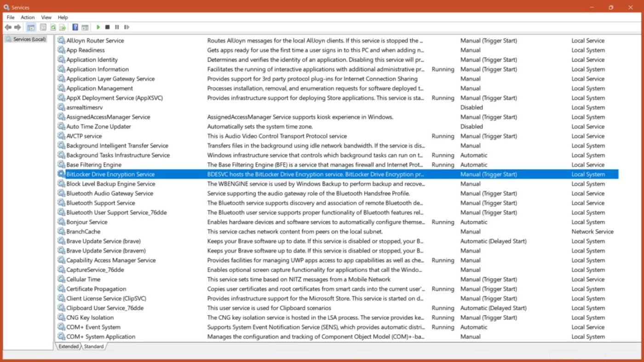The width and height of the screenshot is (644, 362).
Task: Select Background Intelligent Transfer Service name
Action: 117,146
